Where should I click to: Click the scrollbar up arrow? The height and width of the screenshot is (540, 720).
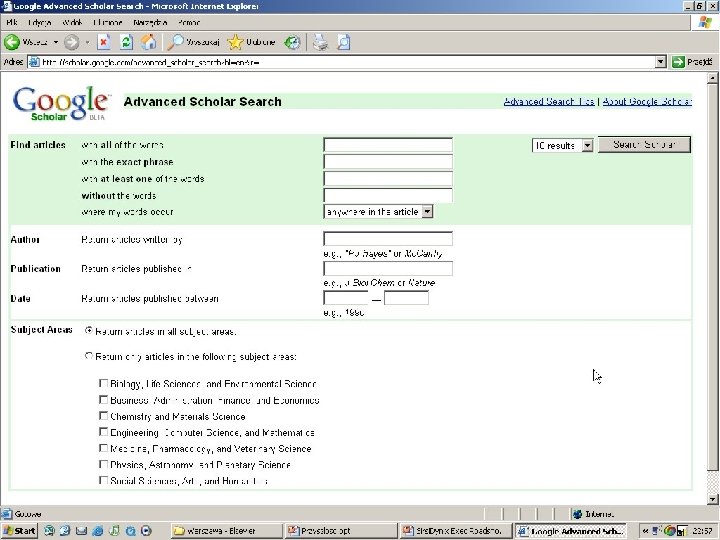coord(712,78)
